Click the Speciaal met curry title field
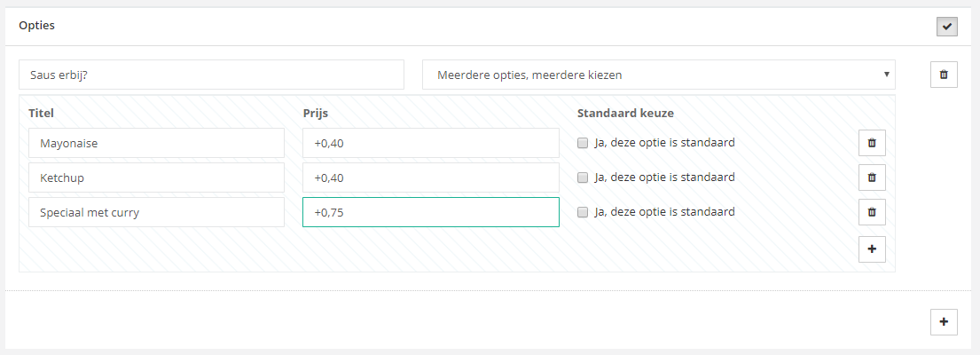 (x=156, y=212)
